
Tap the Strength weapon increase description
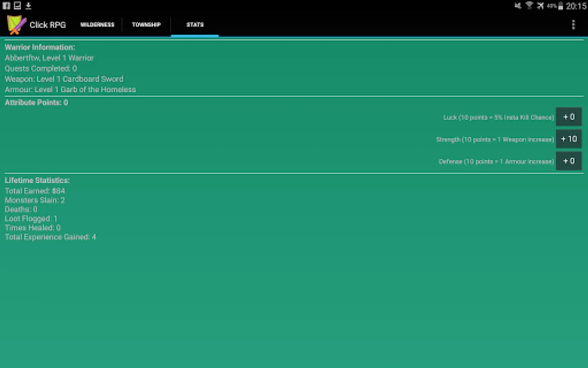coord(495,139)
